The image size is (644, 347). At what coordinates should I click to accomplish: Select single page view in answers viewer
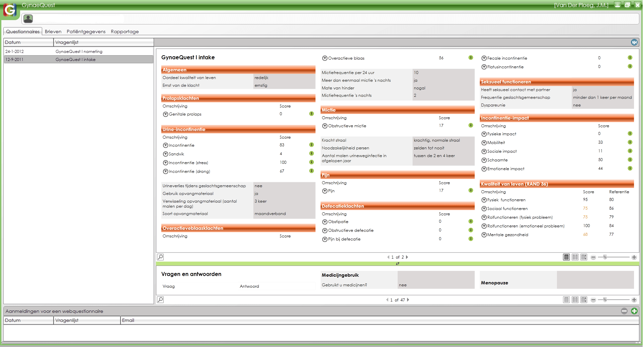click(x=566, y=300)
